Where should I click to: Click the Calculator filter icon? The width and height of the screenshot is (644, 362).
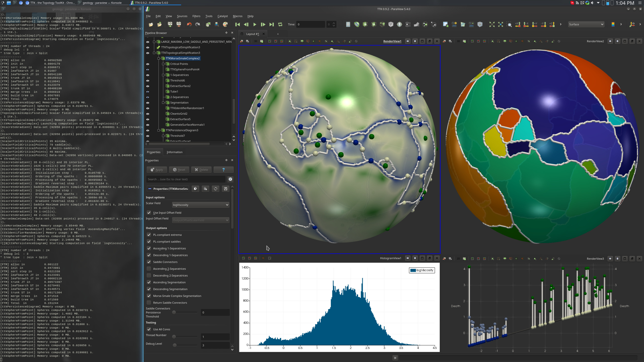[348, 24]
